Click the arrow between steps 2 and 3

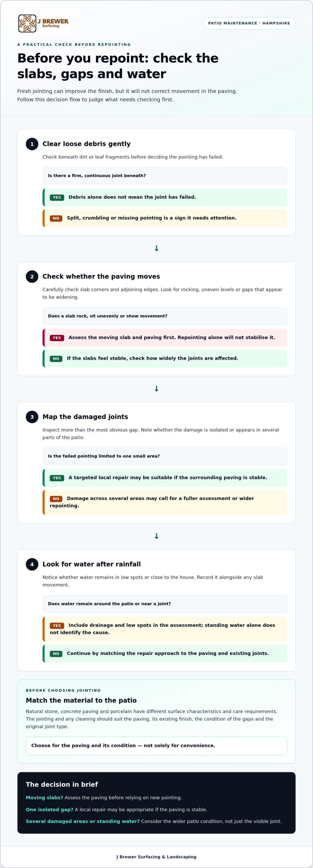[x=156, y=389]
